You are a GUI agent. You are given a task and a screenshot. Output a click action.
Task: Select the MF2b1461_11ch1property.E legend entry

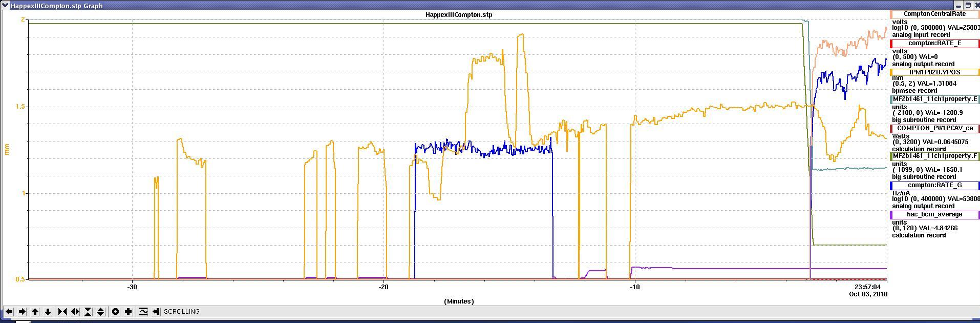point(934,99)
